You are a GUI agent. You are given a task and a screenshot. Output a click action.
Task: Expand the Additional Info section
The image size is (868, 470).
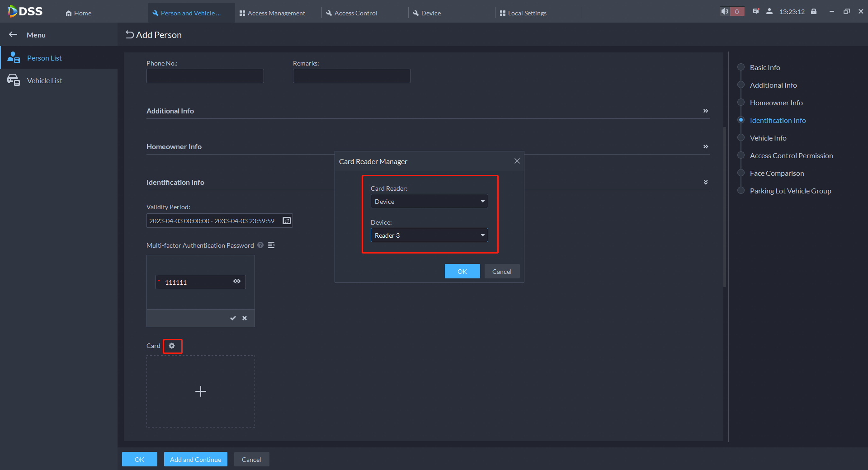tap(705, 111)
